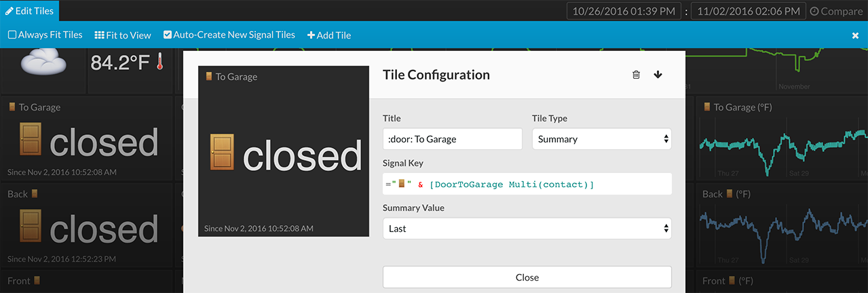Click the down arrow icon in Tile Configuration
868x293 pixels.
tap(658, 75)
